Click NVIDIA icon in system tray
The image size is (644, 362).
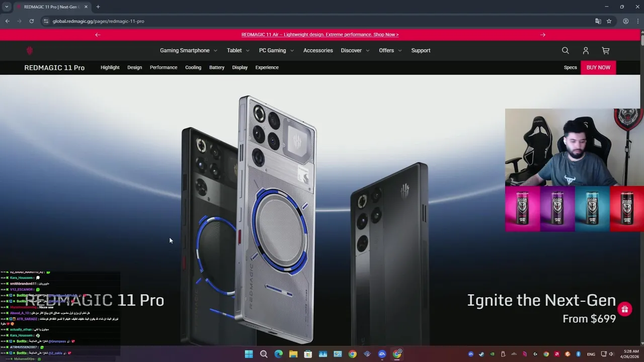[x=492, y=354]
